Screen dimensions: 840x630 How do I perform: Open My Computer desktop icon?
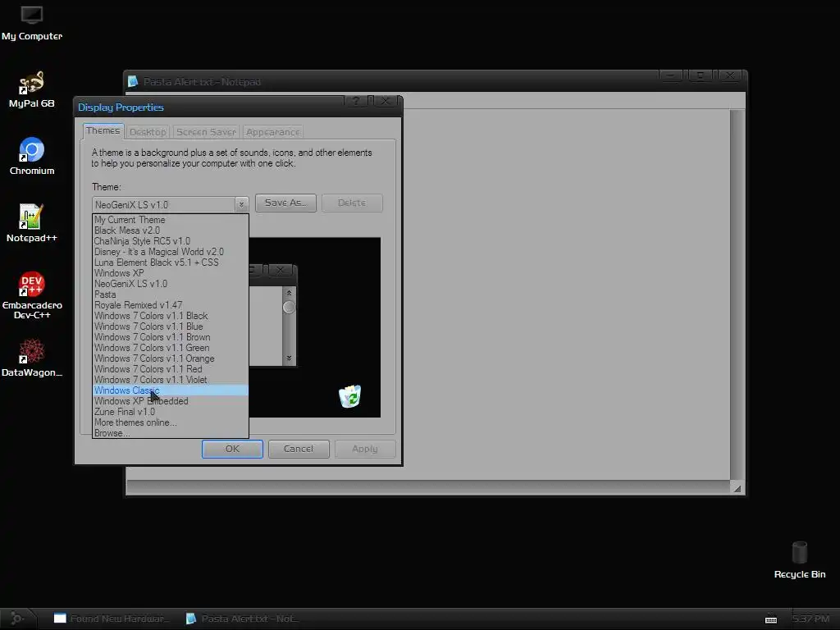point(32,23)
